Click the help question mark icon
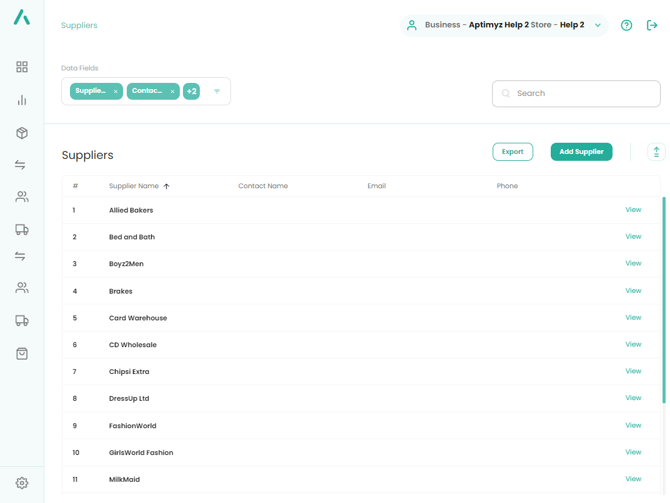670x503 pixels. (x=626, y=25)
